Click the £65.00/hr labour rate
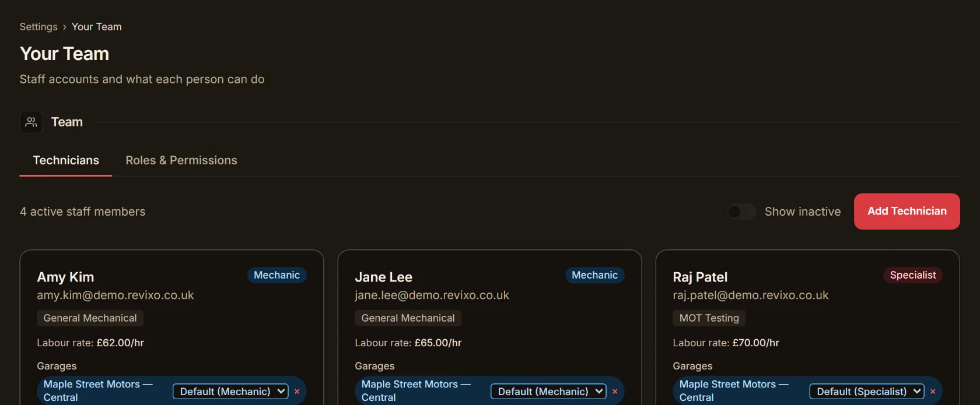 (438, 343)
